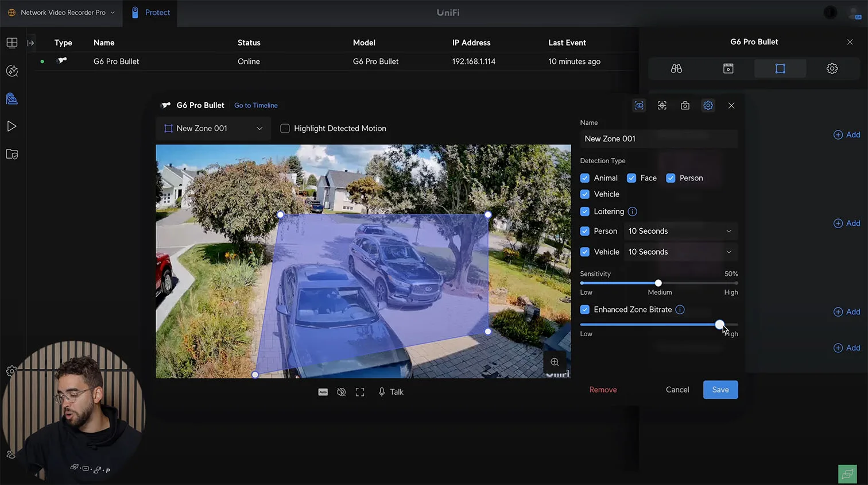Open the recordings tab in G6 Pro Bullet panel

coord(728,68)
